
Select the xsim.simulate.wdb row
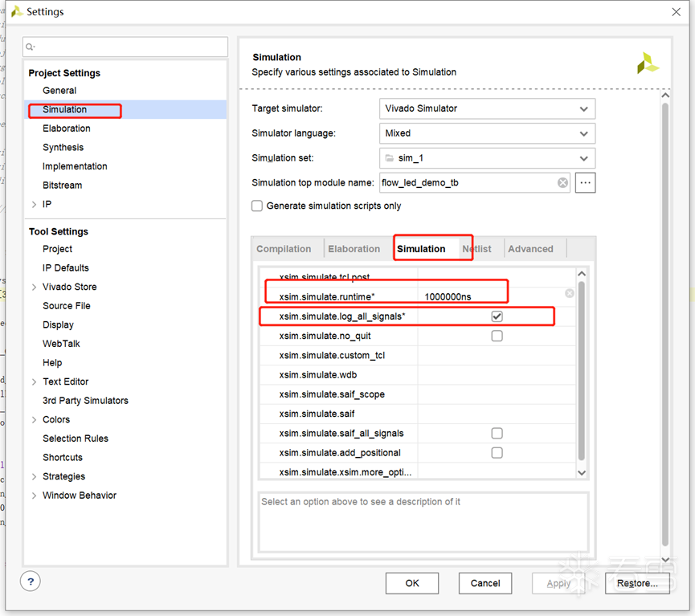pyautogui.click(x=418, y=375)
